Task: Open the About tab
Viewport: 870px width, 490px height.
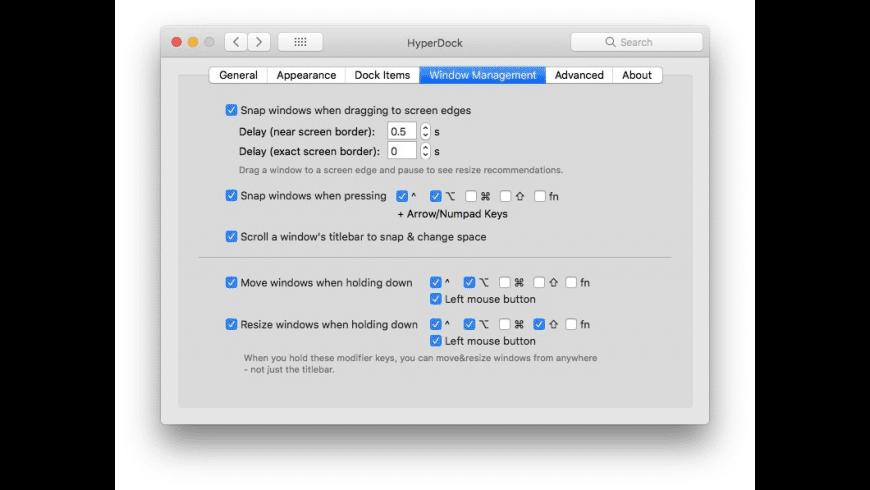Action: [637, 75]
